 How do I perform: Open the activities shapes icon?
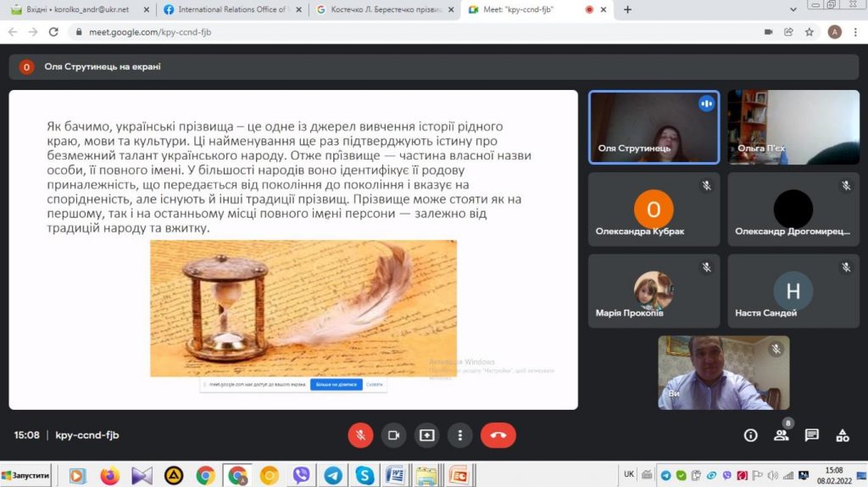(842, 435)
